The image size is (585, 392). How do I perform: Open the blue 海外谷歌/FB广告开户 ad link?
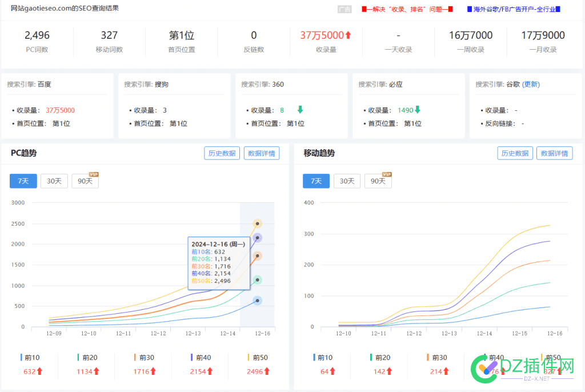(514, 9)
